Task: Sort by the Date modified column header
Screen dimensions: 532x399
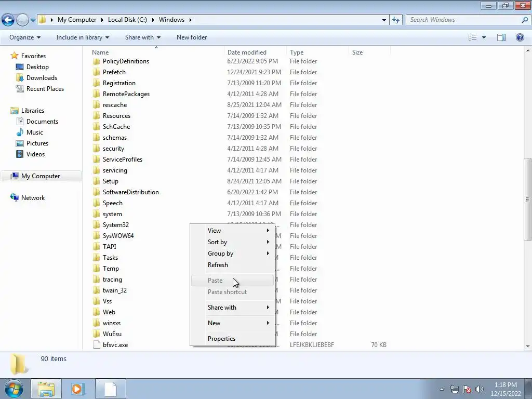Action: tap(247, 52)
